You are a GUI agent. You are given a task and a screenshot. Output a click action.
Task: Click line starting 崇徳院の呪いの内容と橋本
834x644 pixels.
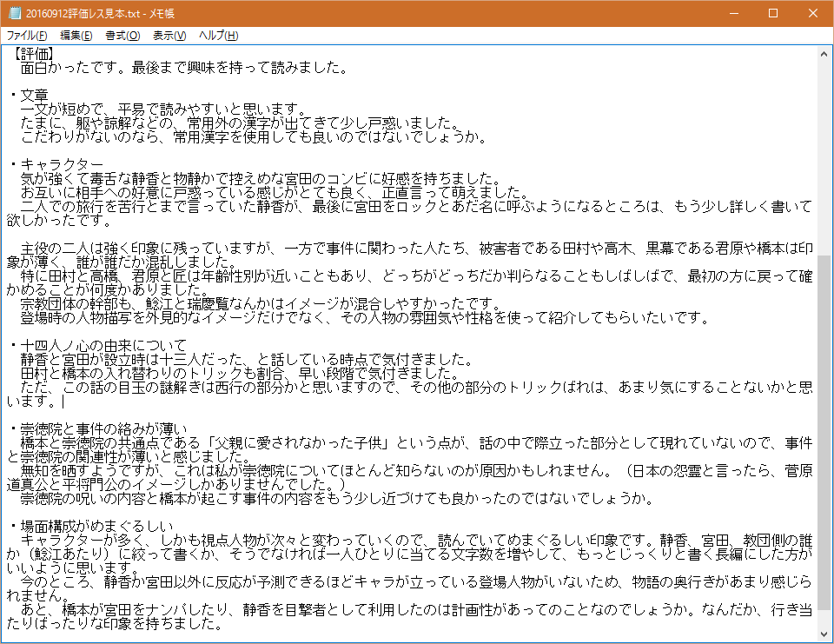tap(338, 499)
